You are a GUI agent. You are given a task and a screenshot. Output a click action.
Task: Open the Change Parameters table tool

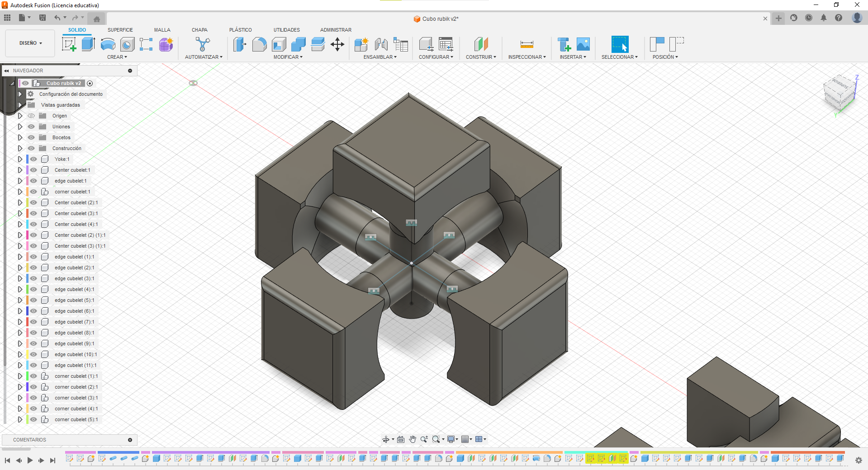446,44
